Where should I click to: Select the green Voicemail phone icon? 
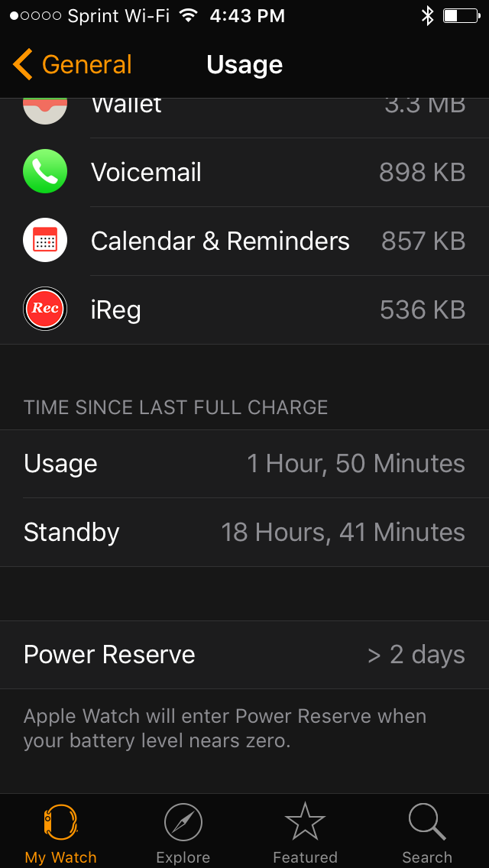pos(45,172)
